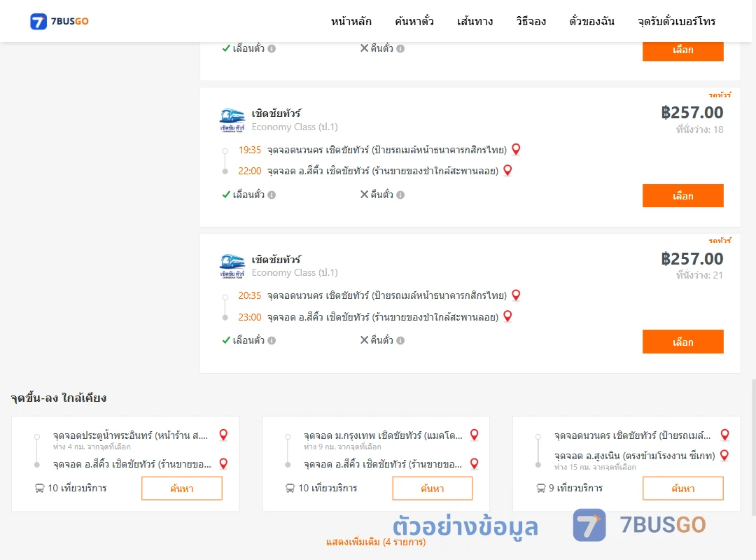Show คืนตั๋ว info icon on the 20:35 trip

tap(400, 340)
